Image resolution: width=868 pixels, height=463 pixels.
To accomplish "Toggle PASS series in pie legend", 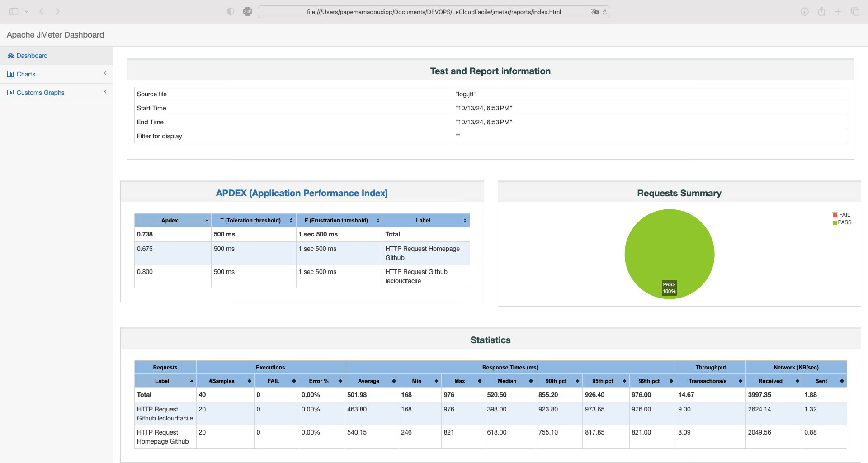I will tap(841, 222).
